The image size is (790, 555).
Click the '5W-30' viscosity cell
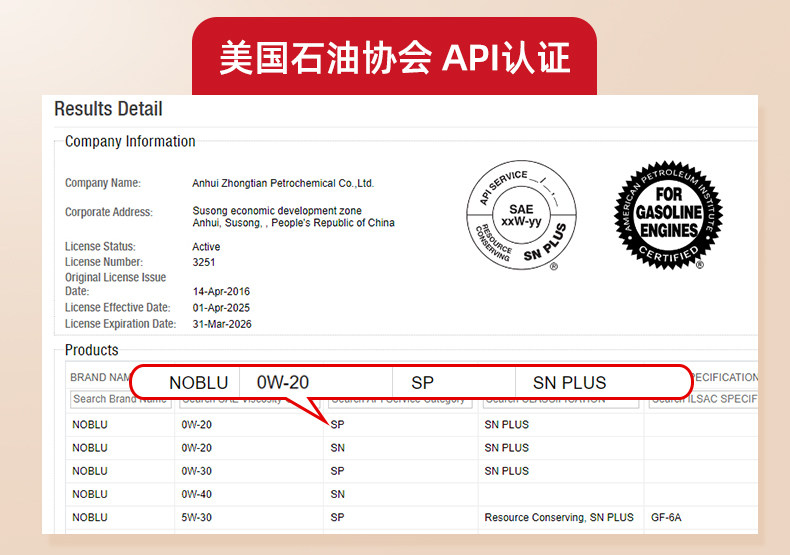(196, 518)
